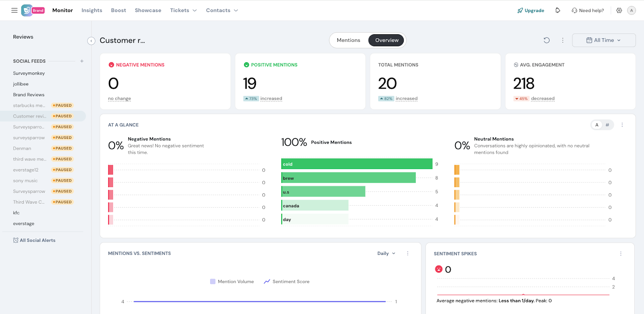
Task: Click the green cold keyword bar
Action: 357,164
